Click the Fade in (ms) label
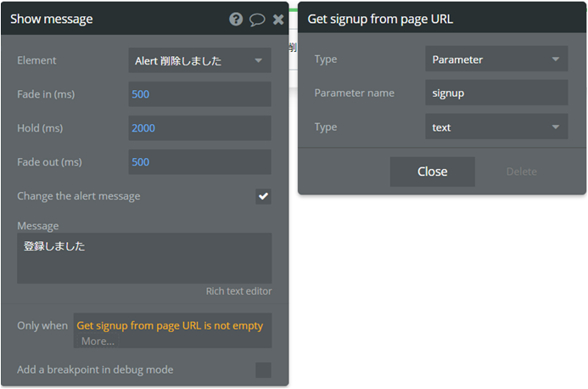 (46, 94)
